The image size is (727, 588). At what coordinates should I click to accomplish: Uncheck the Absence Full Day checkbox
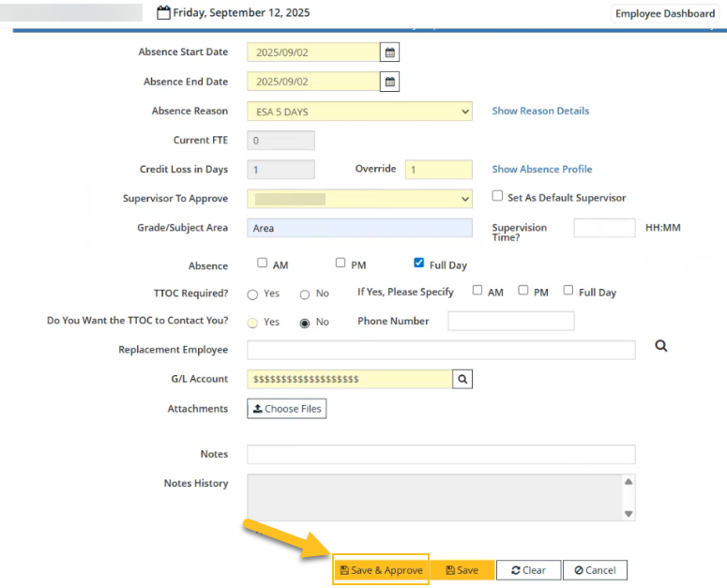[418, 263]
